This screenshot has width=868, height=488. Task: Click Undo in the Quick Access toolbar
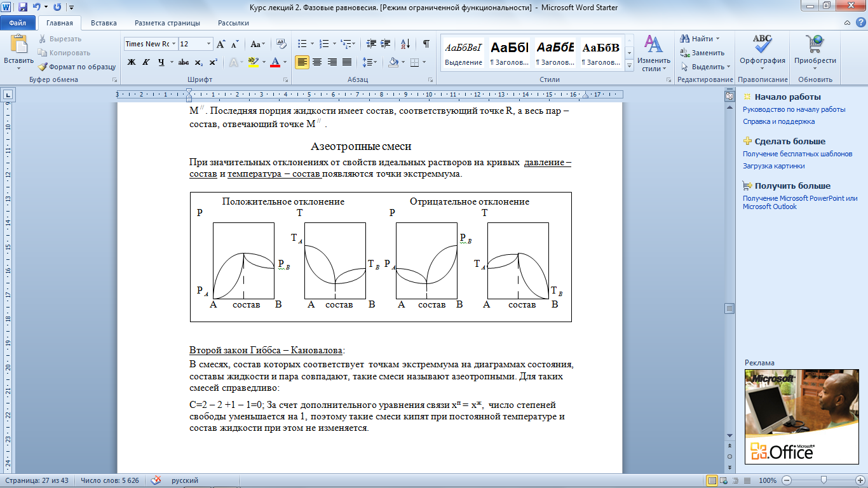coord(36,8)
